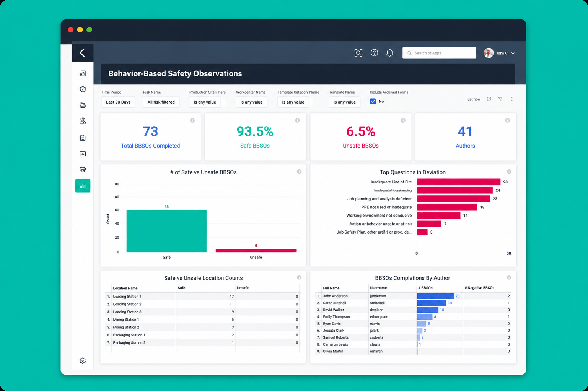This screenshot has width=588, height=391.
Task: Click info icon on Authors card
Action: (x=507, y=120)
